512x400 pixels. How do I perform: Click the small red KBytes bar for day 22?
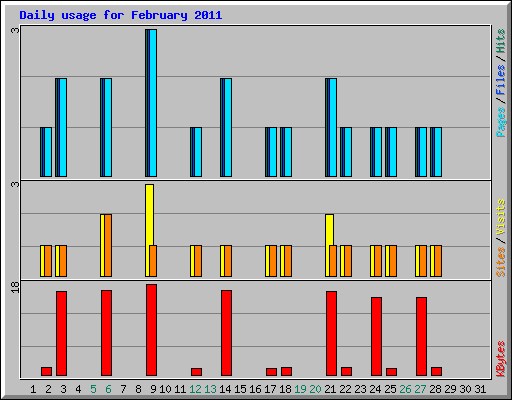[x=346, y=371]
